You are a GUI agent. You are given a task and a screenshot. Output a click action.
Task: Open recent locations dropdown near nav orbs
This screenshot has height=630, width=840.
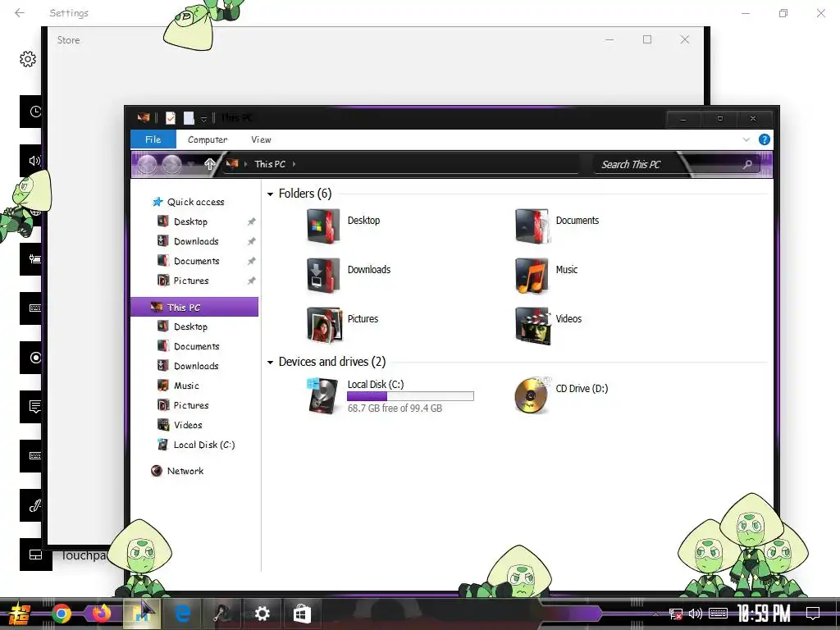click(190, 164)
